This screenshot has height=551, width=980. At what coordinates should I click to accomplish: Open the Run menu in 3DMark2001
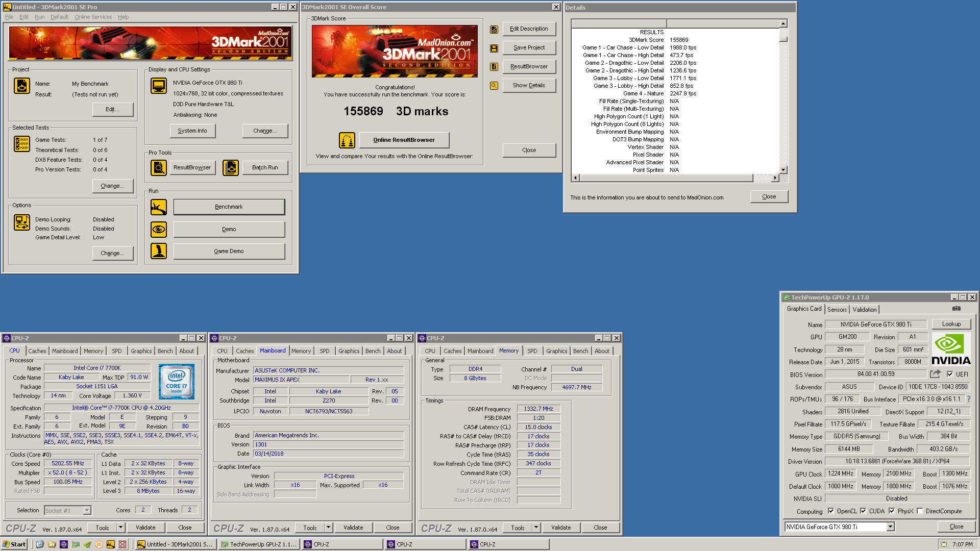pyautogui.click(x=39, y=17)
